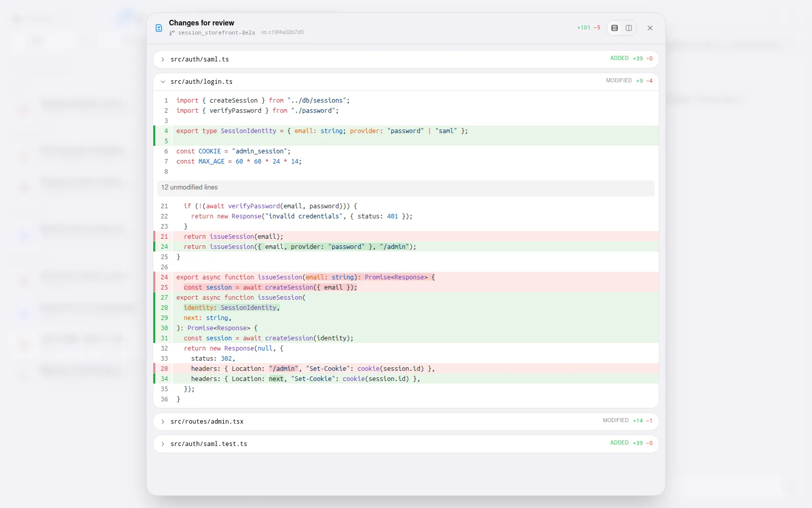Click the src/auth/login.ts file name
The height and width of the screenshot is (508, 812).
201,82
